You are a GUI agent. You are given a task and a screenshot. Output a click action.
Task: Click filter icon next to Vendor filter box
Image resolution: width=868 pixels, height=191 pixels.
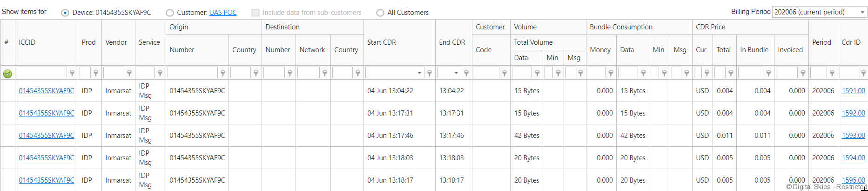(129, 73)
